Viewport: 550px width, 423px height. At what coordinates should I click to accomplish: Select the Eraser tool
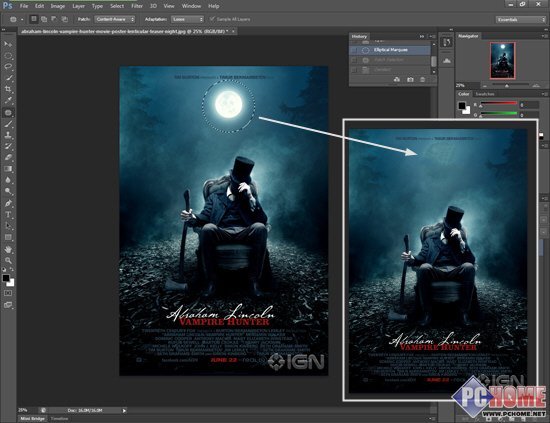8,157
